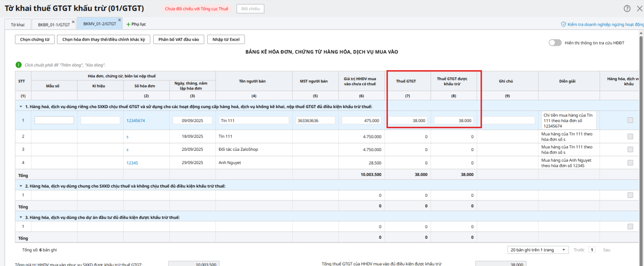This screenshot has height=266, width=644.
Task: Click the help question mark icon
Action: point(627,8)
